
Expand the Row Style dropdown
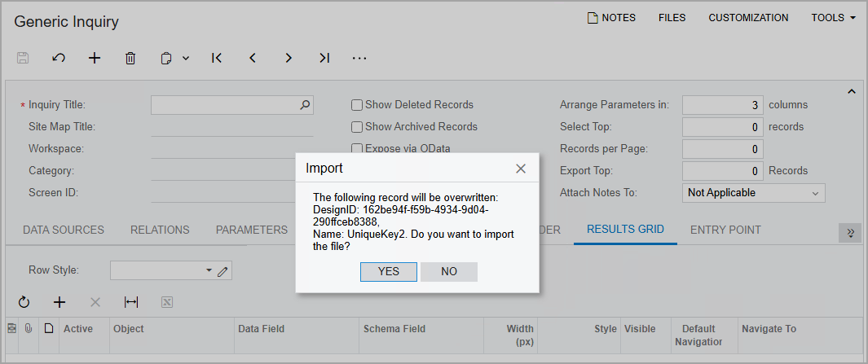[x=208, y=270]
